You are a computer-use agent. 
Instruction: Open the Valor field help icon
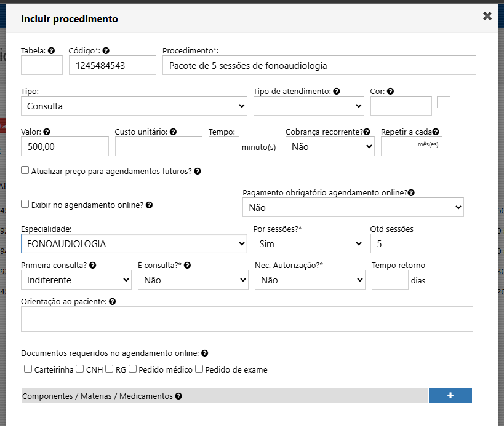coord(46,132)
